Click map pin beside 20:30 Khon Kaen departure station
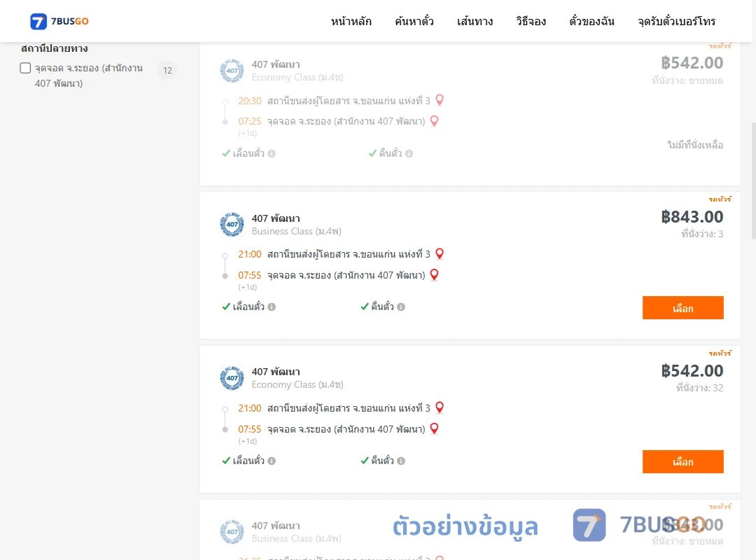Screen dimensions: 756x560 439,100
